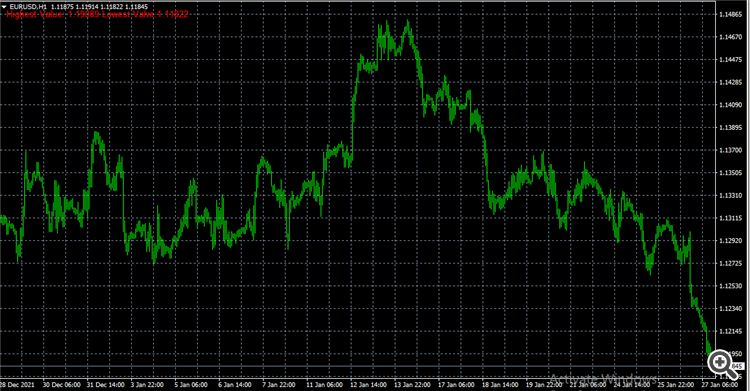Image resolution: width=750 pixels, height=391 pixels.
Task: Click the 1.14865 price axis label
Action: (x=731, y=14)
